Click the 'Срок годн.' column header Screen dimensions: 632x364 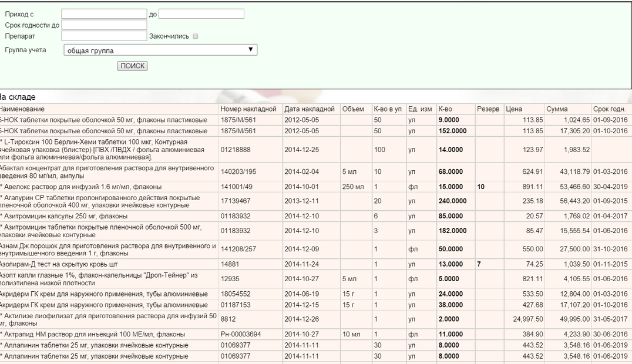610,109
